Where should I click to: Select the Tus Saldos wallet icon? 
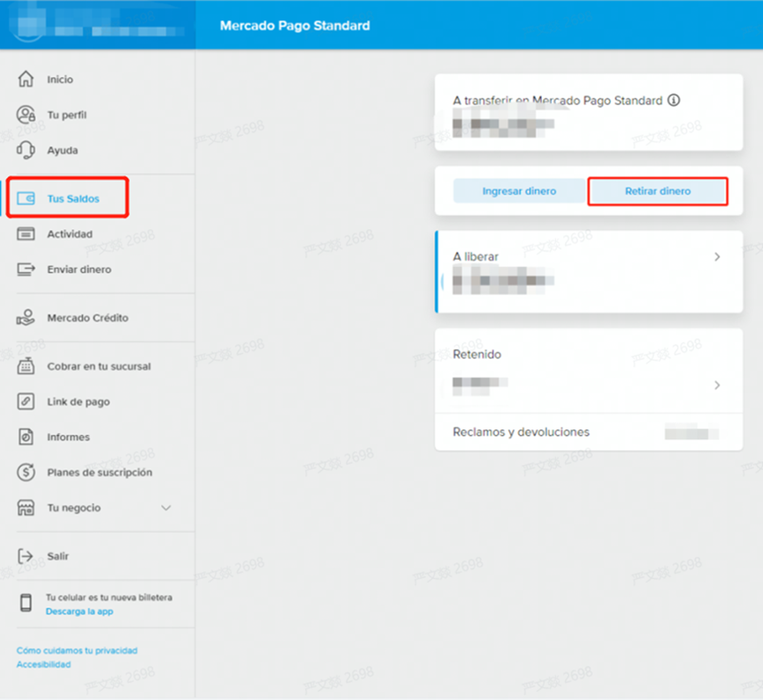[x=26, y=199]
